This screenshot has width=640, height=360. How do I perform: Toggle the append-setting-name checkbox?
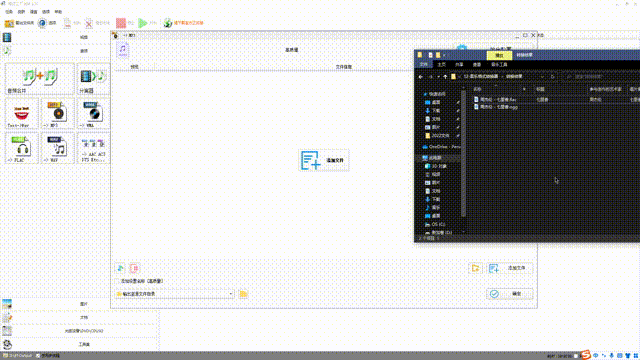118,281
